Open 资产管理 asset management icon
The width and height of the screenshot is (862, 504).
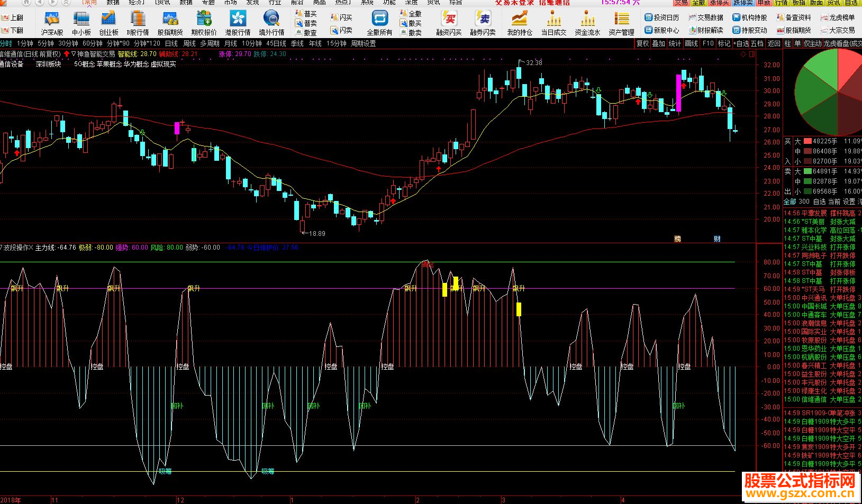[x=621, y=24]
